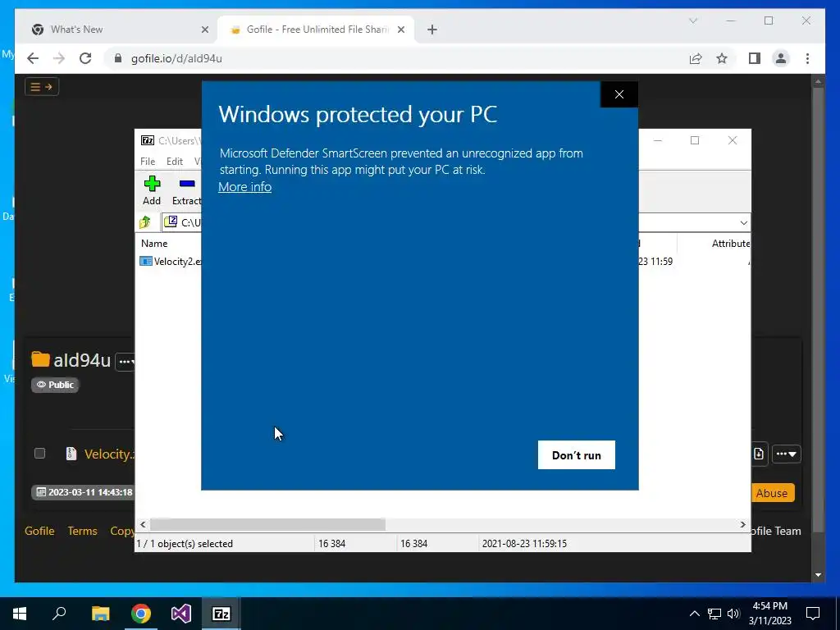This screenshot has width=840, height=630.
Task: Toggle the Chrome side panel icon
Action: pyautogui.click(x=755, y=58)
